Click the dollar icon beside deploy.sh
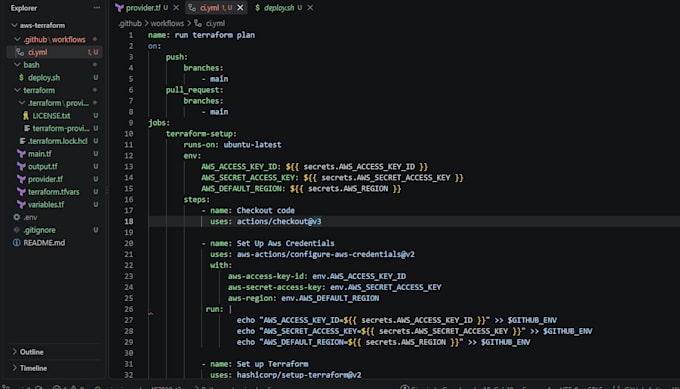680x389 pixels. (x=21, y=78)
